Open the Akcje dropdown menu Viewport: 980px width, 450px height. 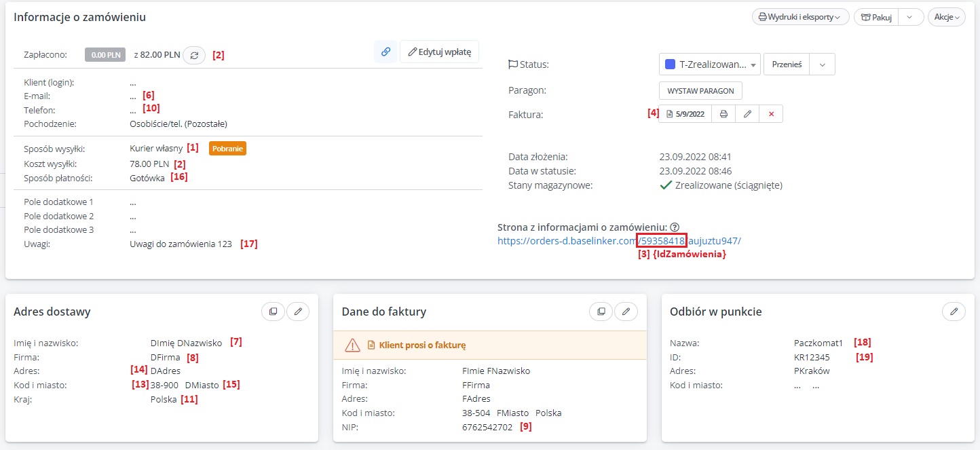click(946, 17)
